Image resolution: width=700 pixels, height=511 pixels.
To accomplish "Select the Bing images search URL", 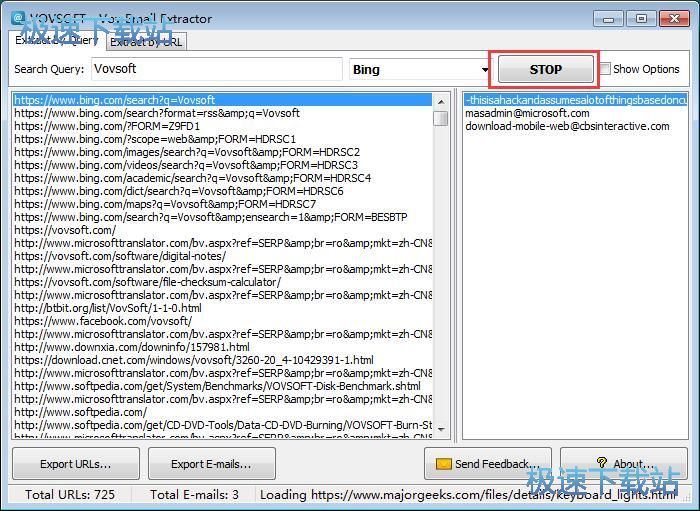I will click(222, 152).
